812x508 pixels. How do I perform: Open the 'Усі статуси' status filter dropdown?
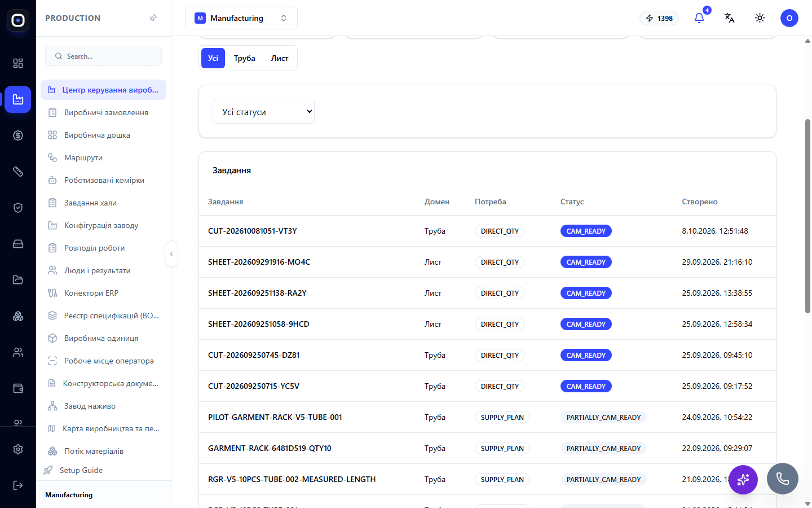[x=263, y=112]
